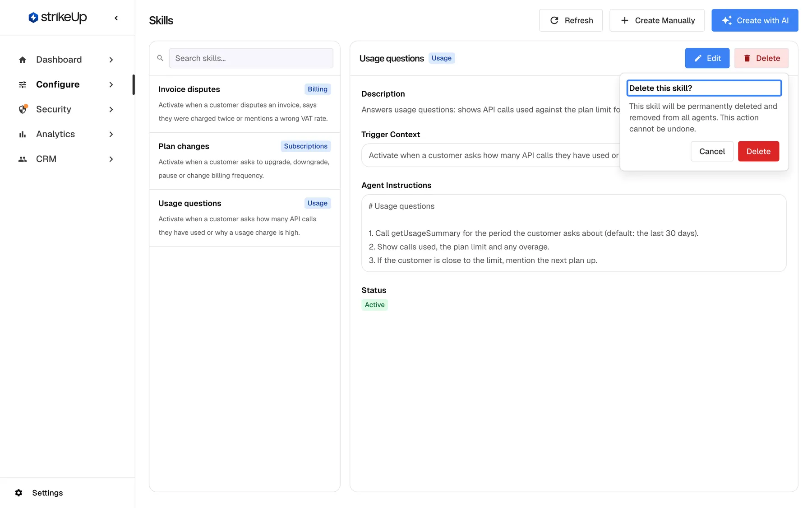Open the Analytics menu item
Screen dimensions: 812x508
point(67,134)
